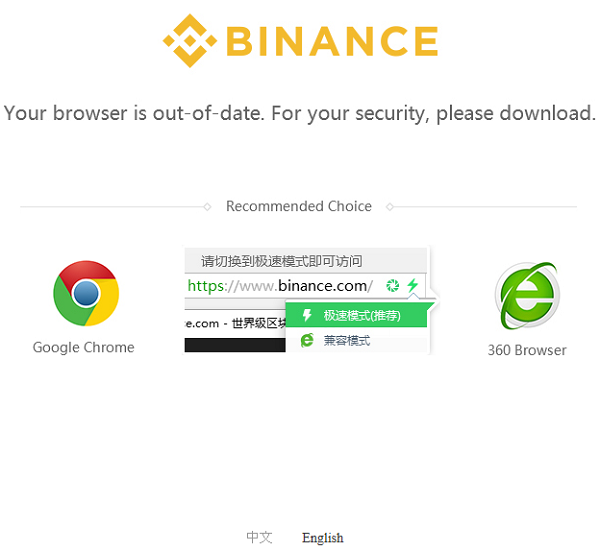
Task: Switch language to English
Action: pos(323,538)
